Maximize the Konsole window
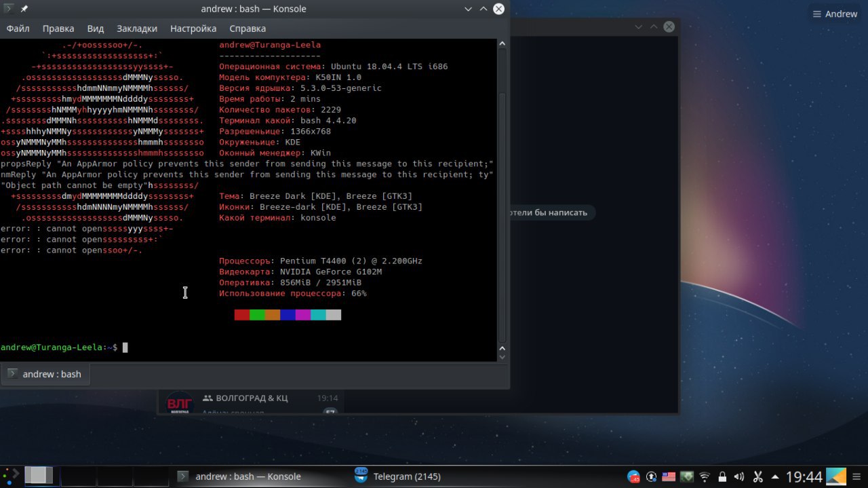 pyautogui.click(x=484, y=9)
